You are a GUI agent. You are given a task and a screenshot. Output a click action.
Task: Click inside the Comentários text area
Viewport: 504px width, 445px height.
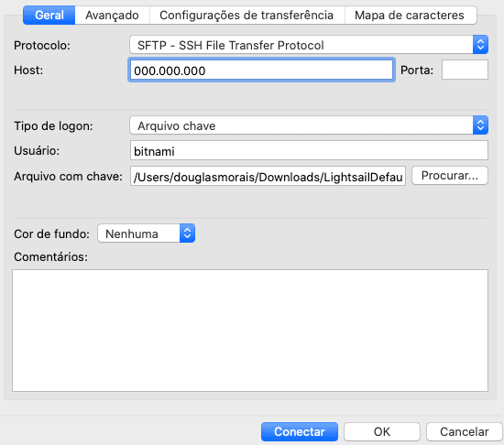pyautogui.click(x=250, y=331)
